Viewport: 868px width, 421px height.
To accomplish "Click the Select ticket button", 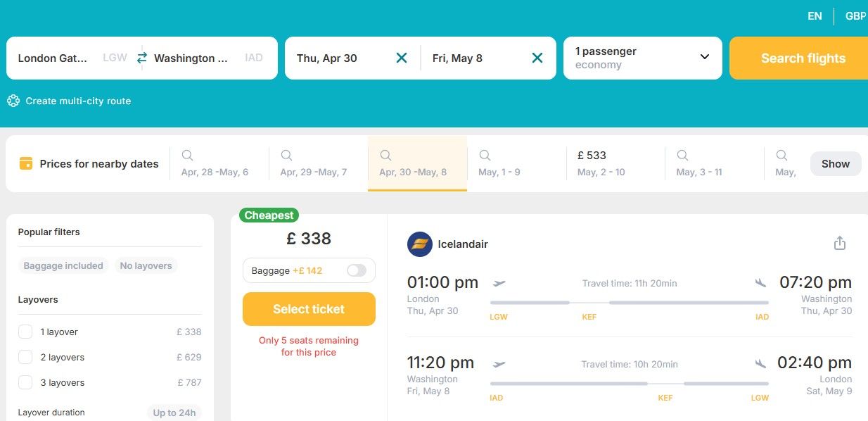I will (309, 309).
